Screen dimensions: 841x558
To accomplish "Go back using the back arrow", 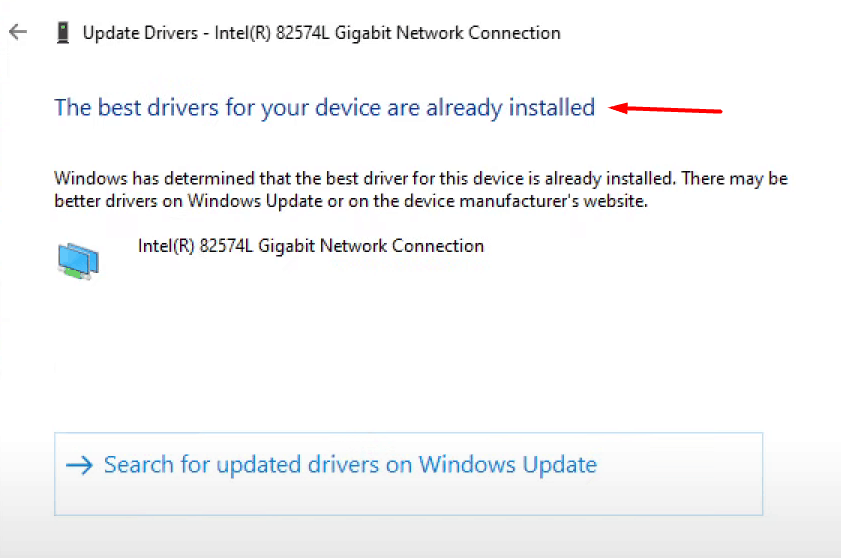I will 17,32.
